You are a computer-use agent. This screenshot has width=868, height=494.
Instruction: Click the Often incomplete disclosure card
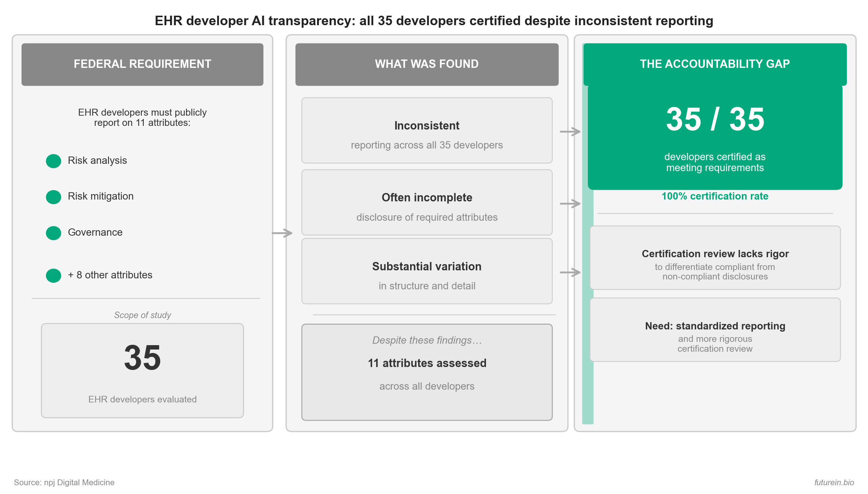(427, 202)
